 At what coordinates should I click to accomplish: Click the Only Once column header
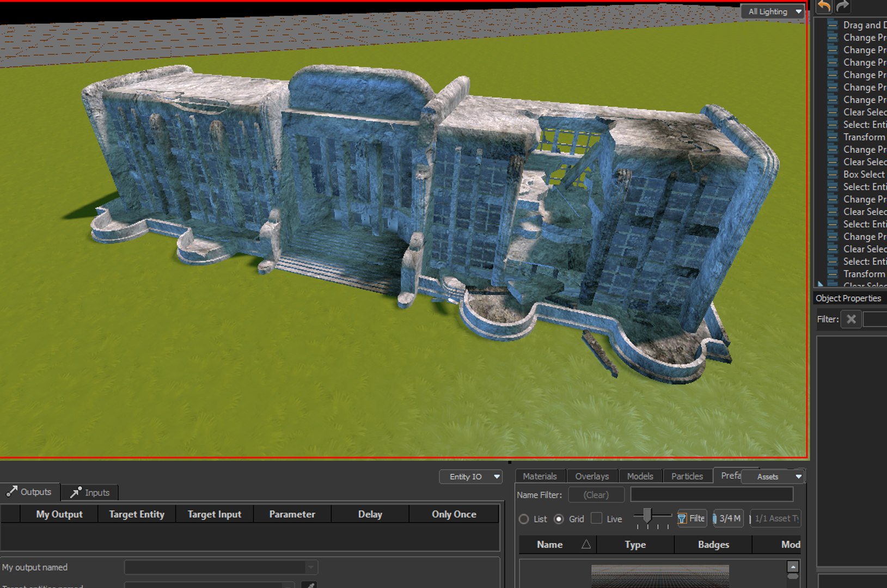(x=454, y=514)
